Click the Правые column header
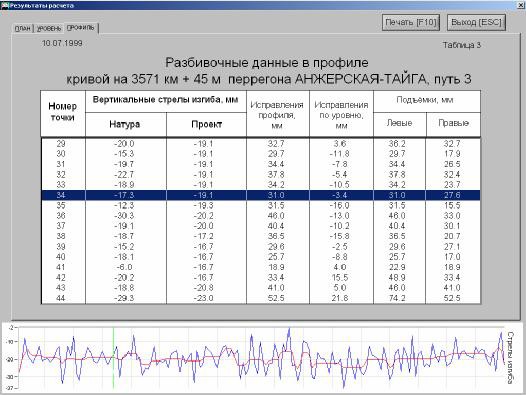526x395 pixels. pos(453,123)
